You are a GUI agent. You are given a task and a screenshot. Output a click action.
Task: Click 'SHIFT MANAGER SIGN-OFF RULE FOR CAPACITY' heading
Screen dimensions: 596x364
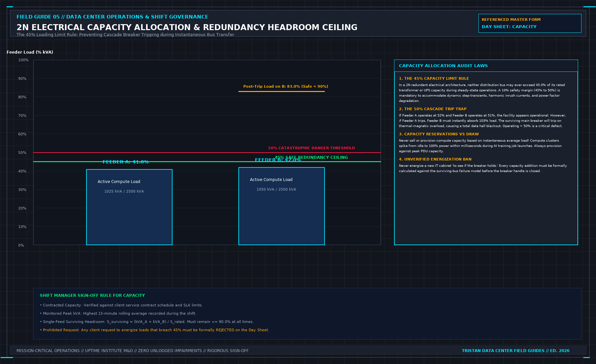point(92,296)
